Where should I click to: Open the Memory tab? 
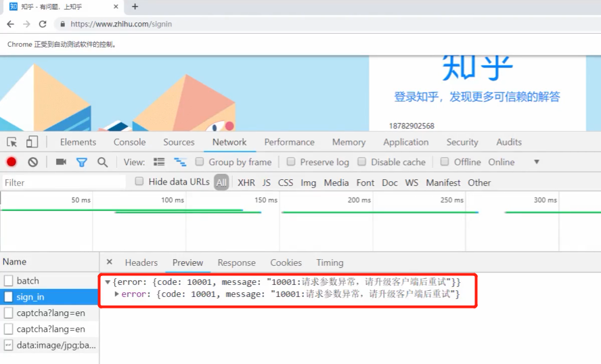pos(349,142)
